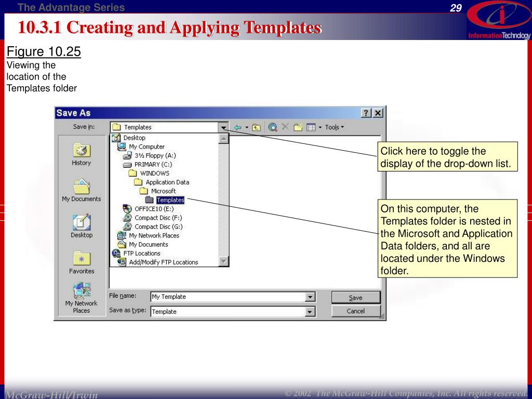Open the History places shortcut

click(x=82, y=154)
